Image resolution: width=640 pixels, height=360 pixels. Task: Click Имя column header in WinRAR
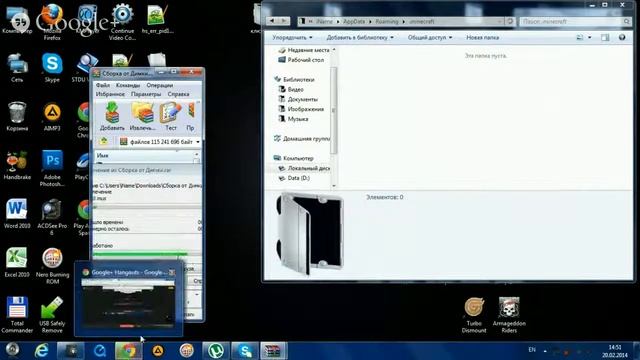coord(144,156)
